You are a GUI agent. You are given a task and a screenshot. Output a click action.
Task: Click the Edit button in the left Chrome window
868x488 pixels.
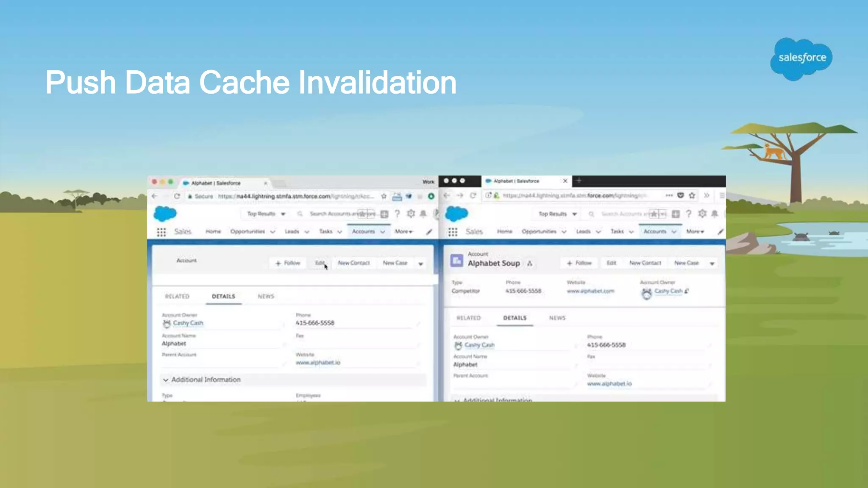coord(320,263)
